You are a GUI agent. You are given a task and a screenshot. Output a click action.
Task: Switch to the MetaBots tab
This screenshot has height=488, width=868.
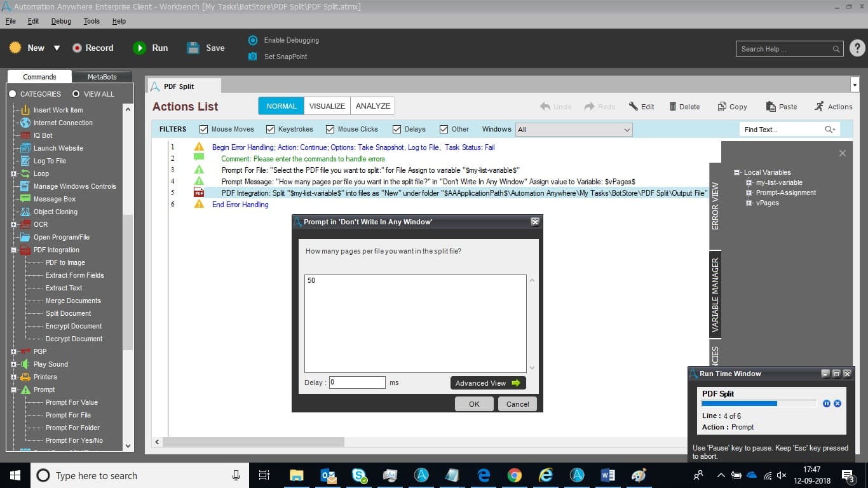pyautogui.click(x=102, y=77)
